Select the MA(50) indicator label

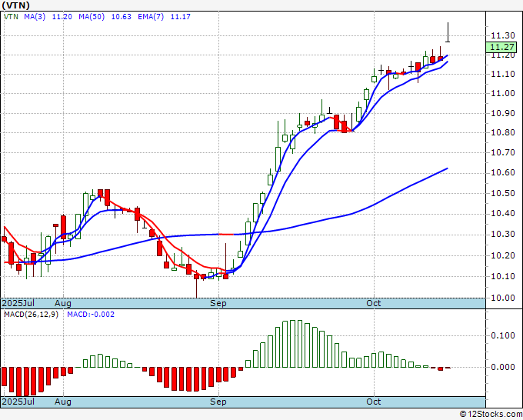pos(92,17)
